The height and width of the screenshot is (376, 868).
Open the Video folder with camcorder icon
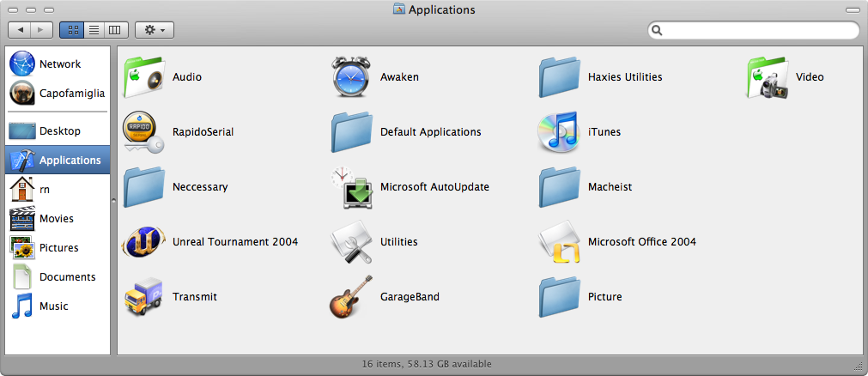(x=768, y=77)
